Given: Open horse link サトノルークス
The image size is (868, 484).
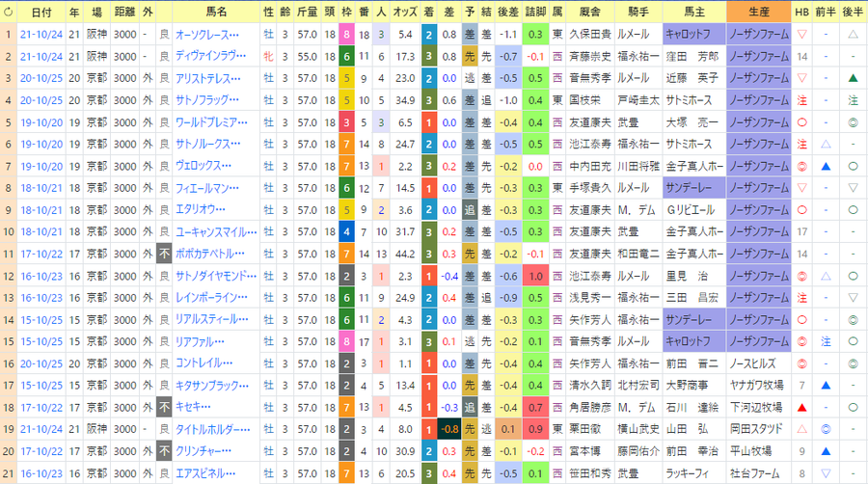Looking at the screenshot, I should (x=208, y=145).
